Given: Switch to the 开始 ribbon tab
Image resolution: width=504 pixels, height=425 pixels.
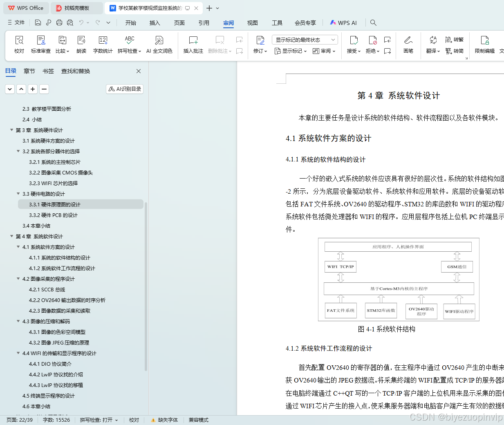Looking at the screenshot, I should tap(131, 23).
